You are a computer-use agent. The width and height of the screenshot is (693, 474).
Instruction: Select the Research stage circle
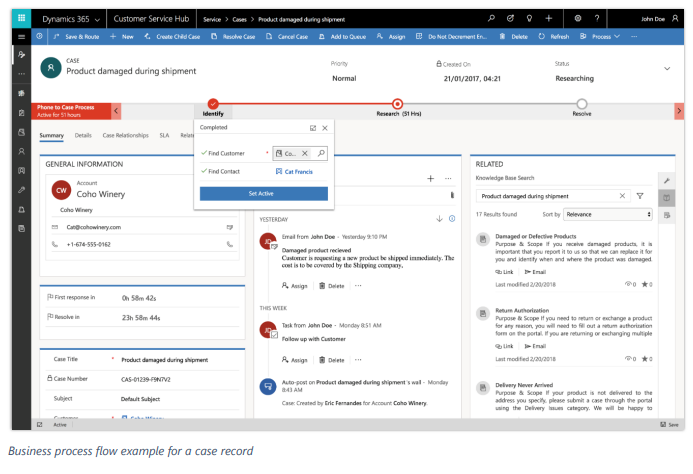tap(397, 104)
